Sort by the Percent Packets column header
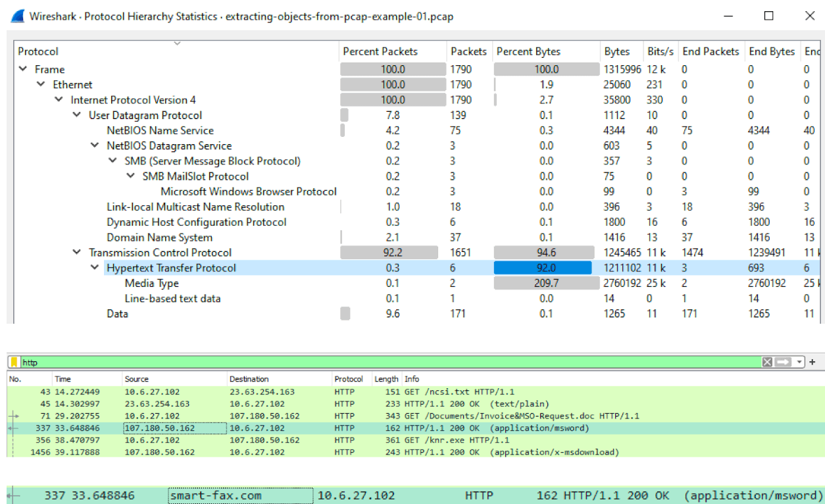Screen dimensions: 825x504 [x=380, y=51]
